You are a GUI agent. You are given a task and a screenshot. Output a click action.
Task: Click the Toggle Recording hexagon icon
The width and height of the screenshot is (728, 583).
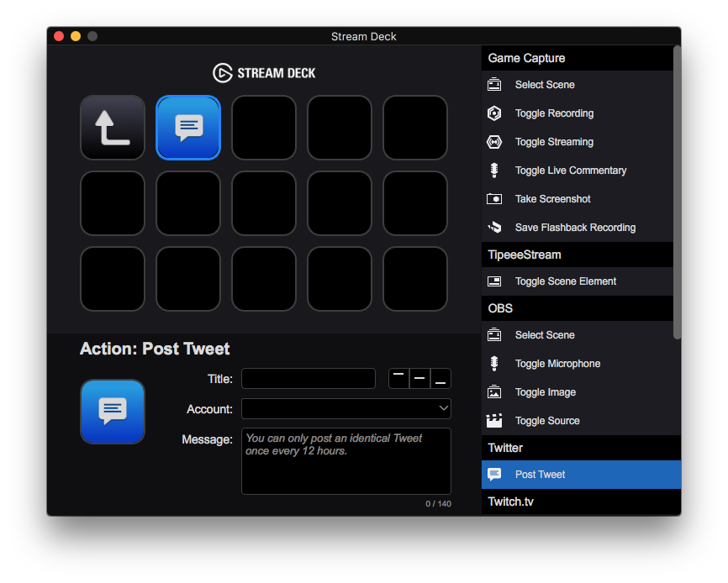point(494,113)
